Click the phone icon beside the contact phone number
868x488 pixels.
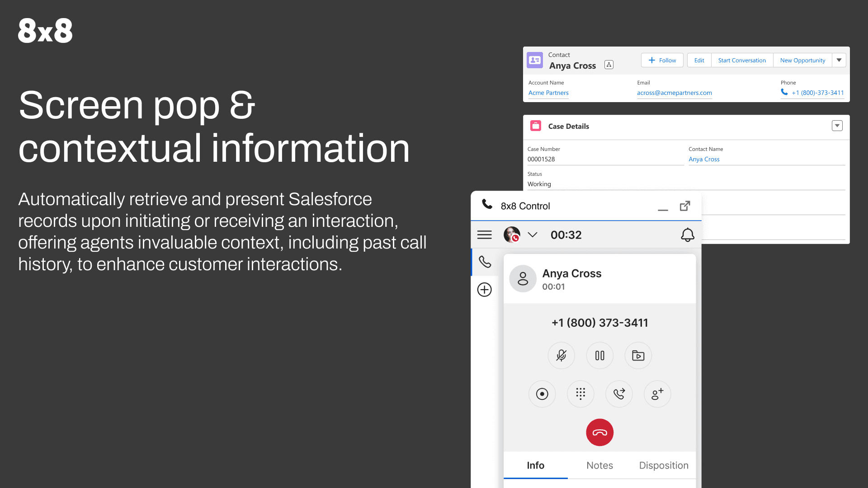point(784,92)
